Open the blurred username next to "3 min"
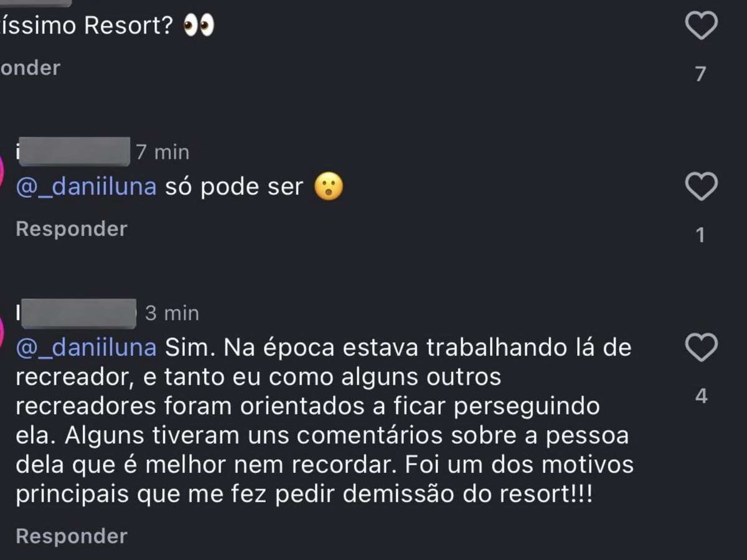The width and height of the screenshot is (747, 560). click(x=77, y=313)
